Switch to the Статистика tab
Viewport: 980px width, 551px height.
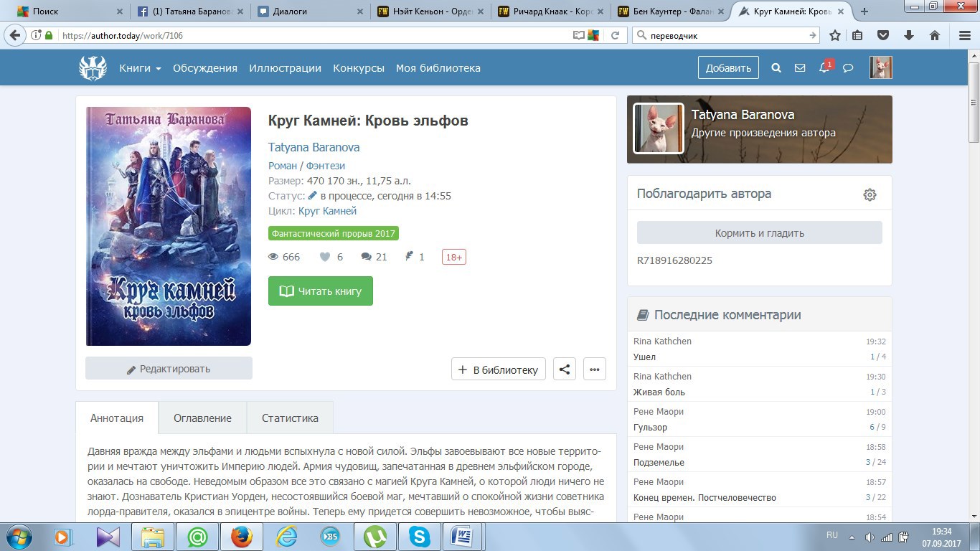(x=290, y=418)
